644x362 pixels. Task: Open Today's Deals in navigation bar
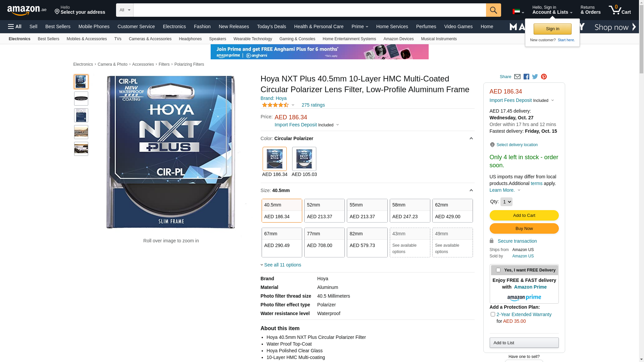271,26
